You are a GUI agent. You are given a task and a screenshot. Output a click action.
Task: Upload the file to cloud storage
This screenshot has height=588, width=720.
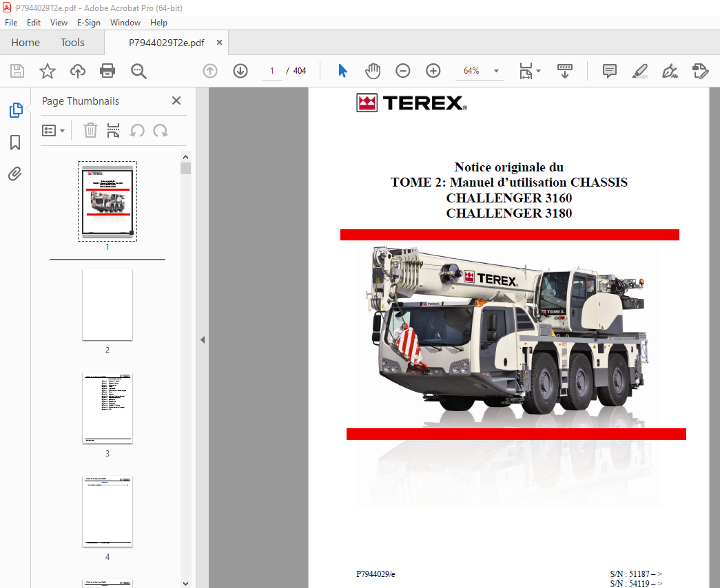pyautogui.click(x=78, y=71)
